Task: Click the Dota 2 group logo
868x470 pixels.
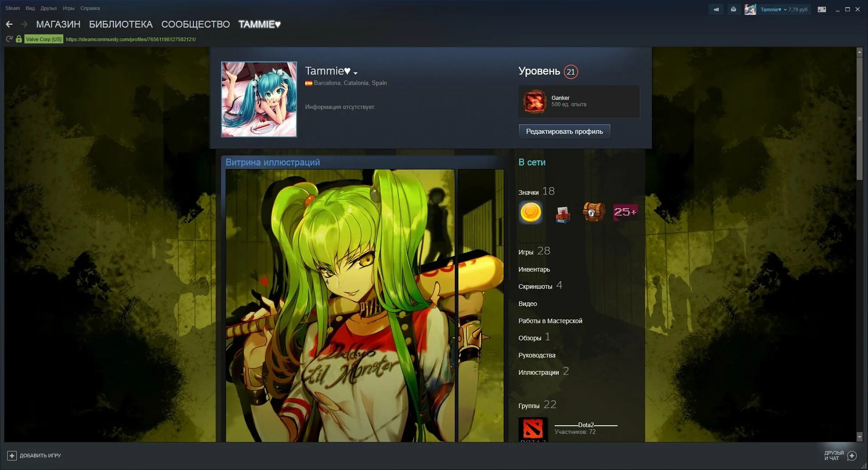Action: tap(533, 430)
